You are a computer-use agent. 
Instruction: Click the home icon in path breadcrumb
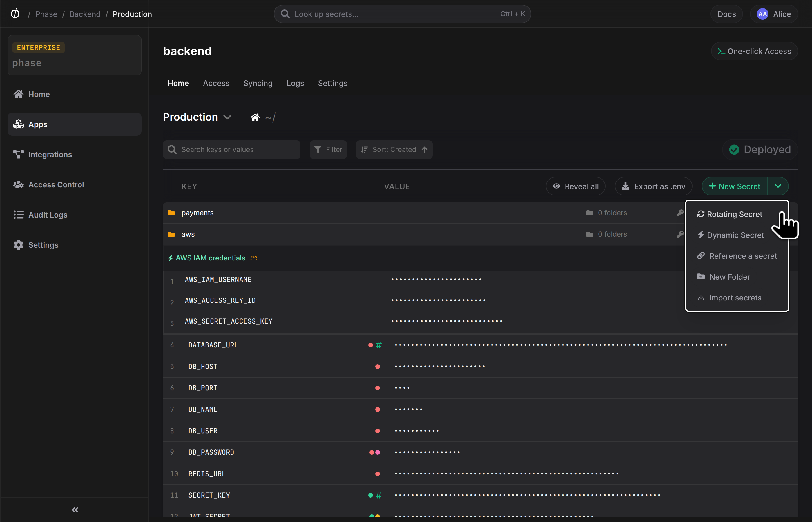pos(255,117)
